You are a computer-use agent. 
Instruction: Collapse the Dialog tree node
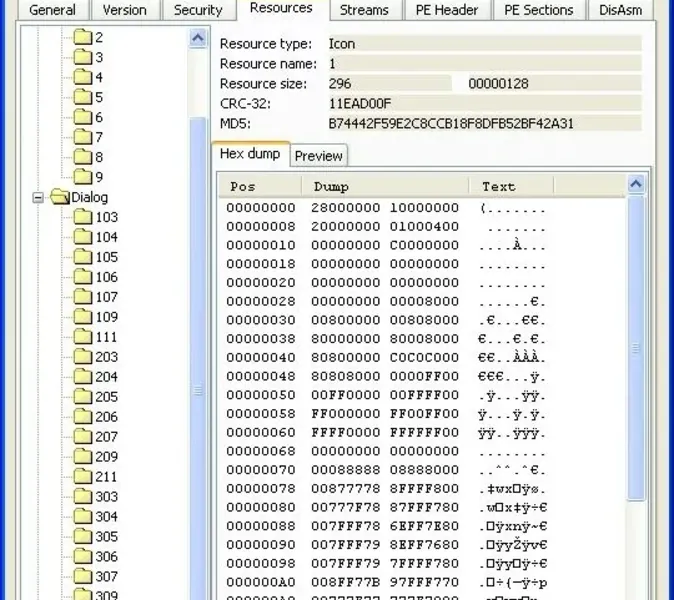[x=38, y=197]
